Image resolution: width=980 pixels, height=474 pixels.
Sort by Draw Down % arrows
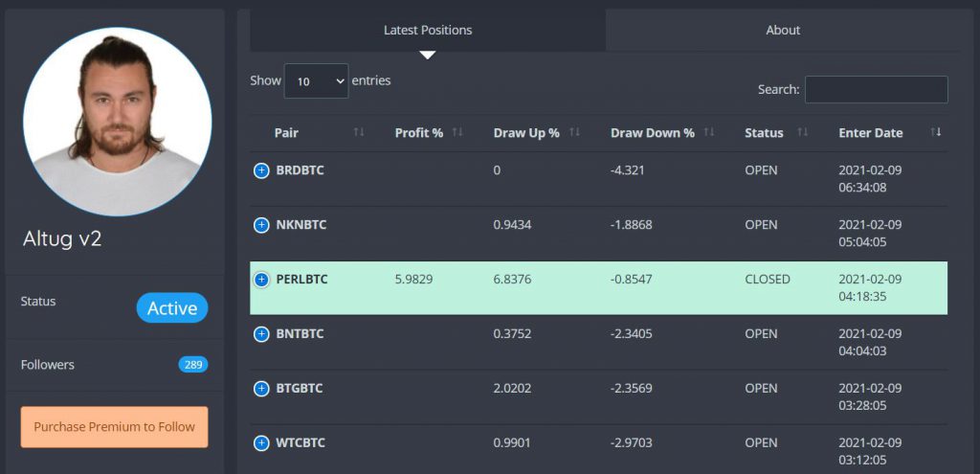point(709,132)
